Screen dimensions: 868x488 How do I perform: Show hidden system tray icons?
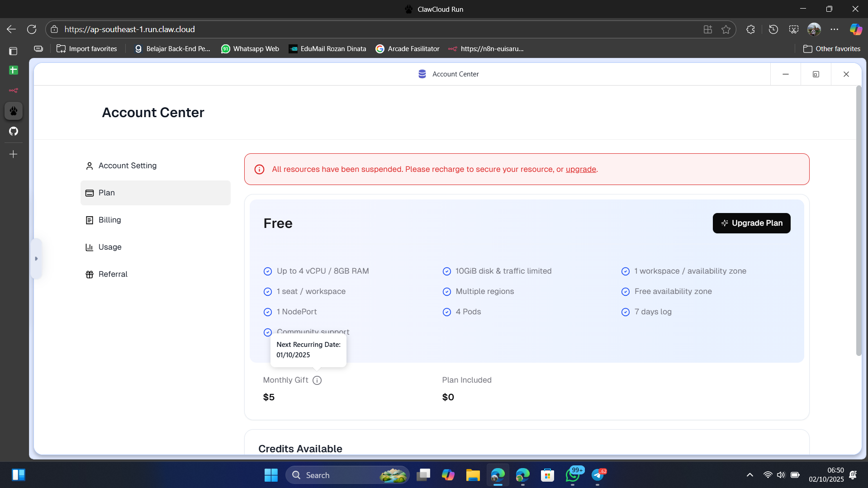(x=749, y=475)
